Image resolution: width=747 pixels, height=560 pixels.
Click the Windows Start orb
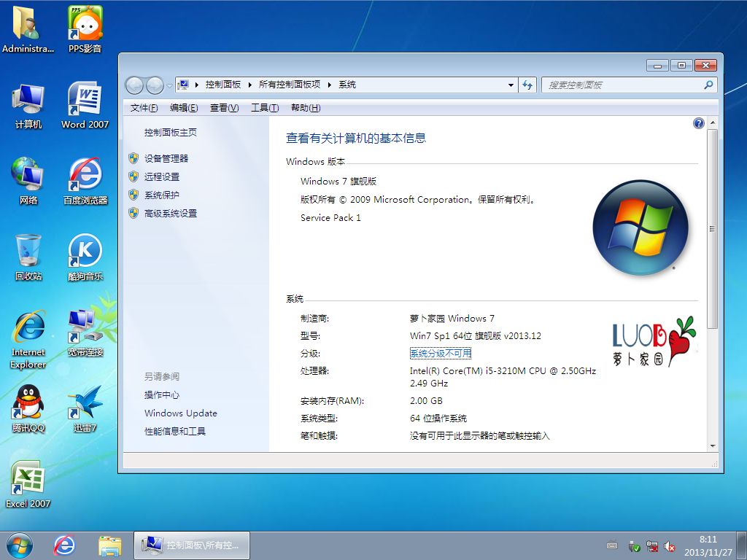click(20, 545)
